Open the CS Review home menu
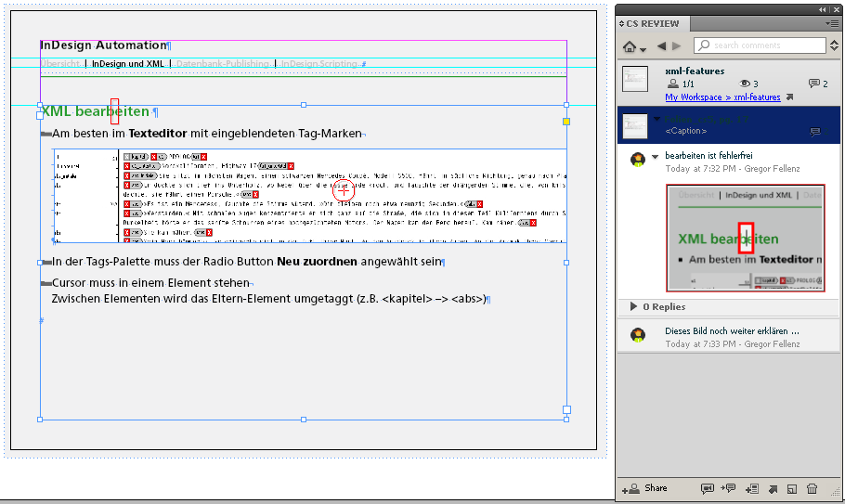The height and width of the screenshot is (504, 845). [634, 46]
